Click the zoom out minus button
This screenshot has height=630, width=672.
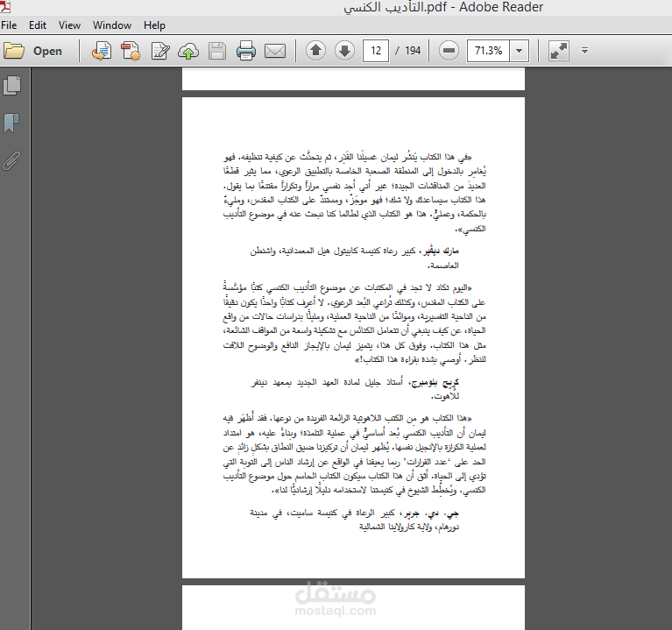[x=449, y=51]
